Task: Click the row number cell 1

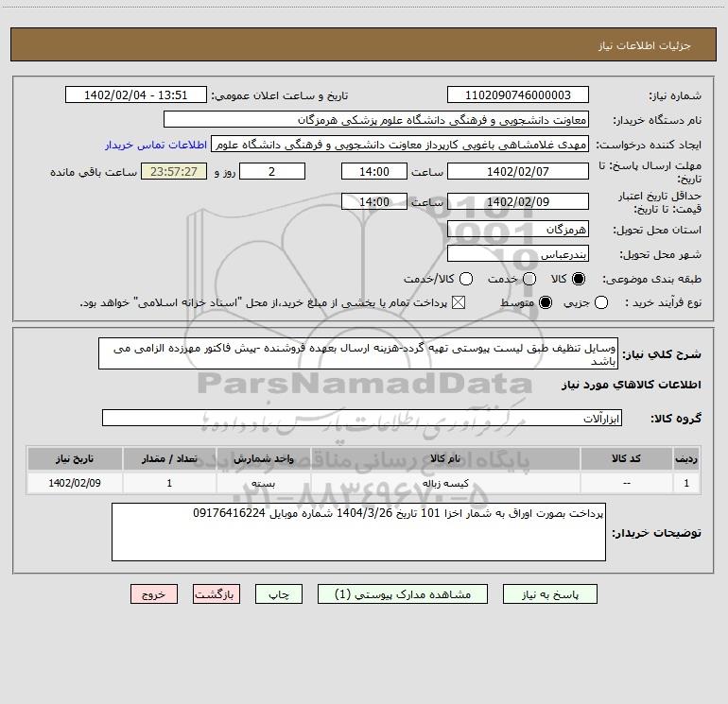Action: coord(686,483)
